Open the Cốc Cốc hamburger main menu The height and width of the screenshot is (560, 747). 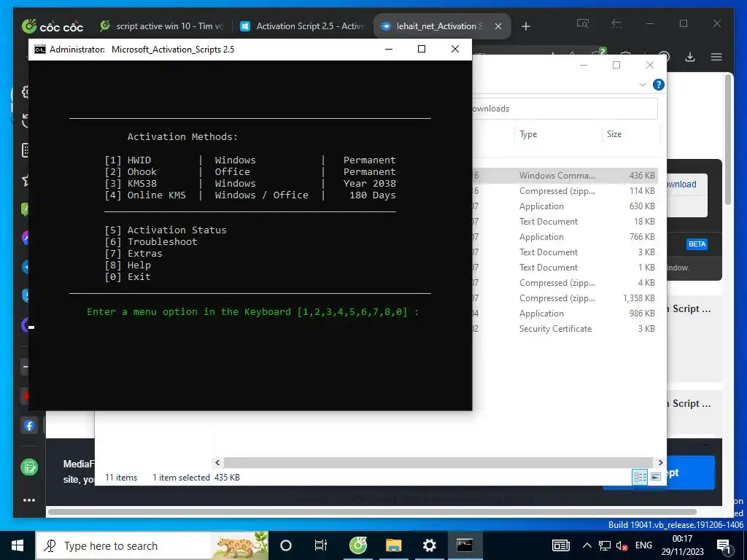[x=716, y=57]
